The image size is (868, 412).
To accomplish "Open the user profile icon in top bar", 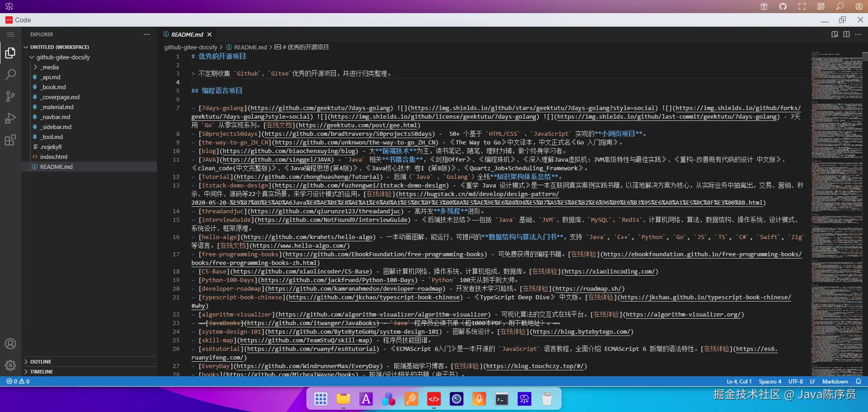I will [x=859, y=6].
